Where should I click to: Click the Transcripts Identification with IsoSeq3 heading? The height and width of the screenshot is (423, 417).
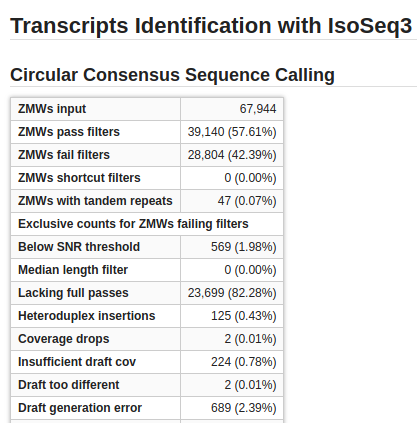pyautogui.click(x=211, y=26)
